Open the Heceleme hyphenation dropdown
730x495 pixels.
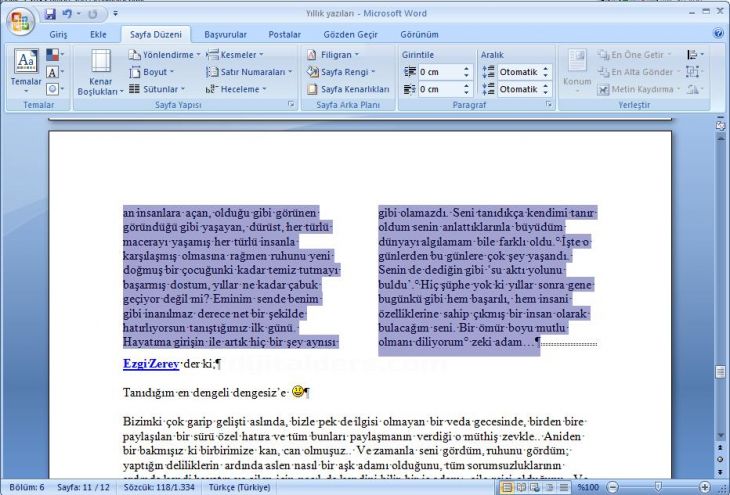236,89
